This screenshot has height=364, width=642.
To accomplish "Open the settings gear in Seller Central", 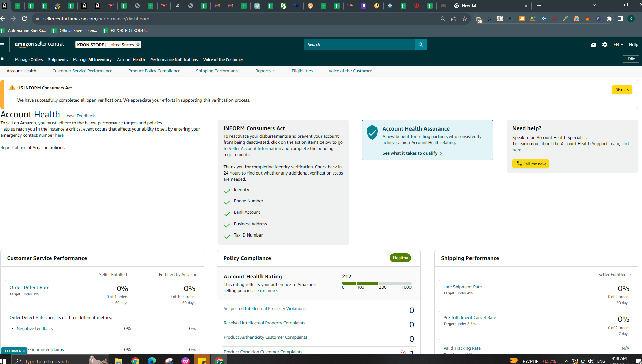I will [x=605, y=45].
